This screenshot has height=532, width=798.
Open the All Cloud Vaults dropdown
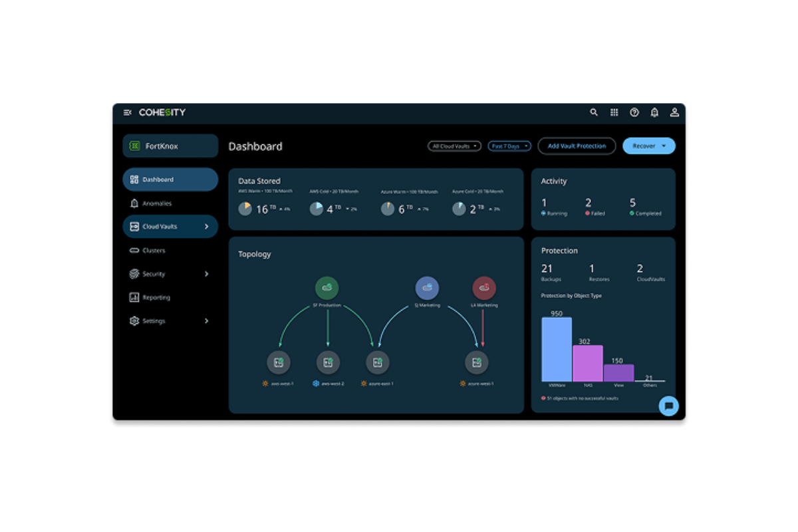point(454,146)
